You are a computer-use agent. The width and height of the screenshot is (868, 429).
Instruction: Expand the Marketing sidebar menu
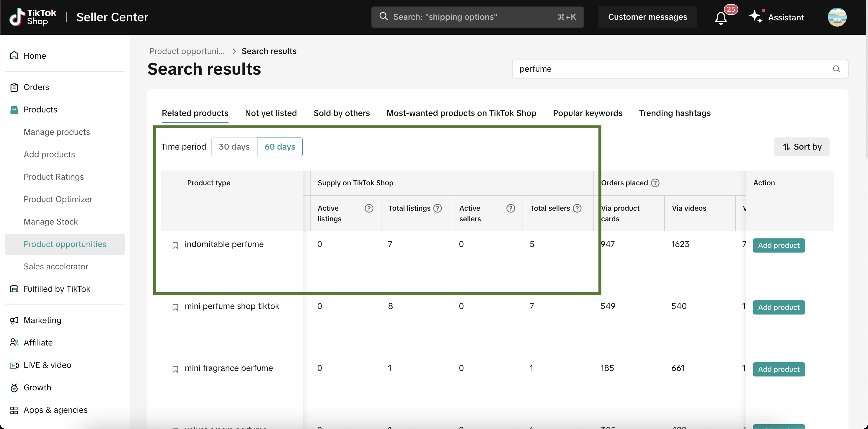pos(42,320)
